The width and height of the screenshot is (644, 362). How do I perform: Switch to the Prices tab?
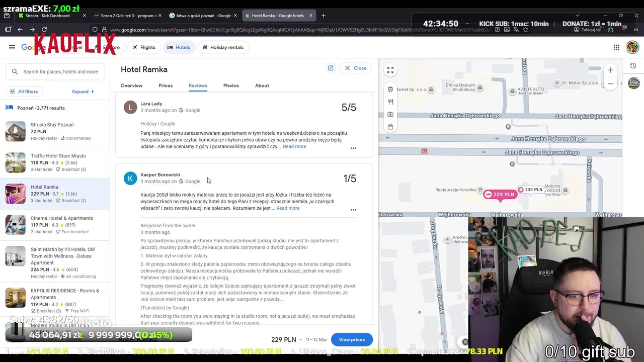pos(166,85)
